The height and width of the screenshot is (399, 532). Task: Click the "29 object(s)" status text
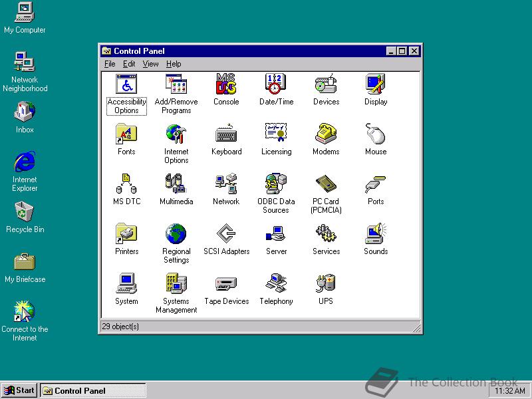pyautogui.click(x=120, y=327)
